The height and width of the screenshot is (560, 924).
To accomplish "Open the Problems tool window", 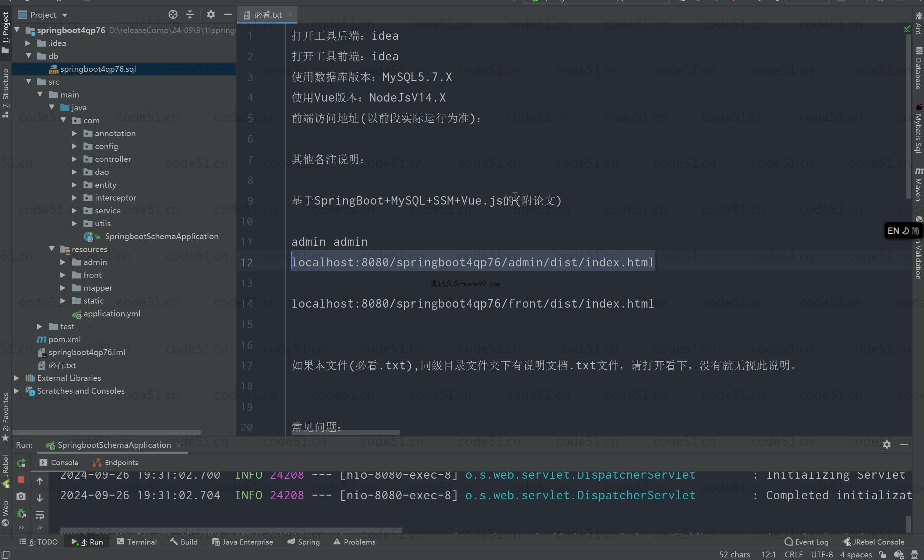I will click(x=354, y=542).
